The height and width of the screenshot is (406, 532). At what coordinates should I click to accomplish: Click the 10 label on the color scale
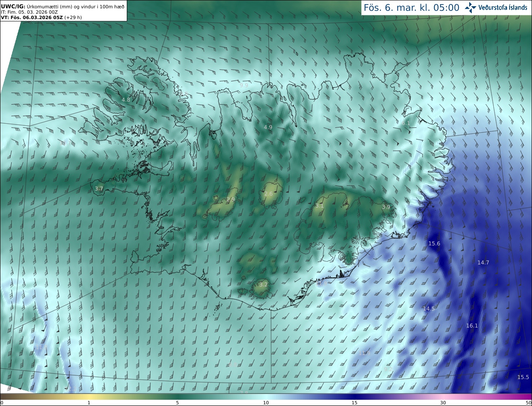pyautogui.click(x=266, y=403)
